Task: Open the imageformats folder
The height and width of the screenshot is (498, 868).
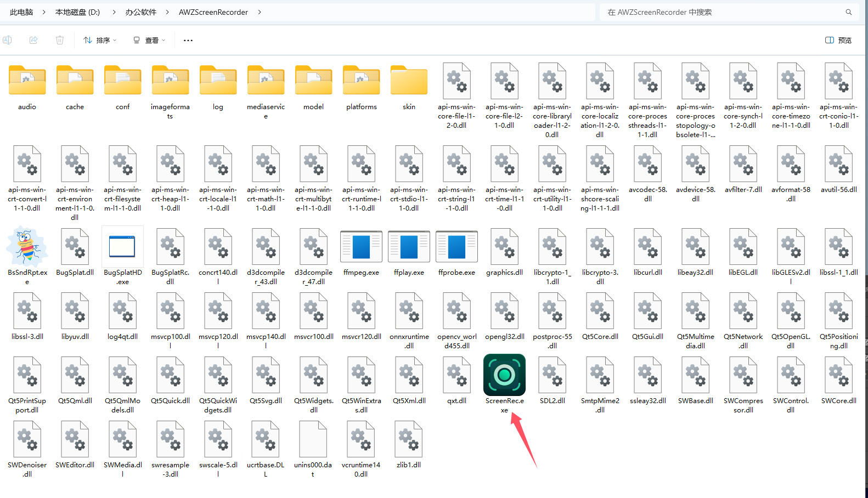Action: [170, 80]
